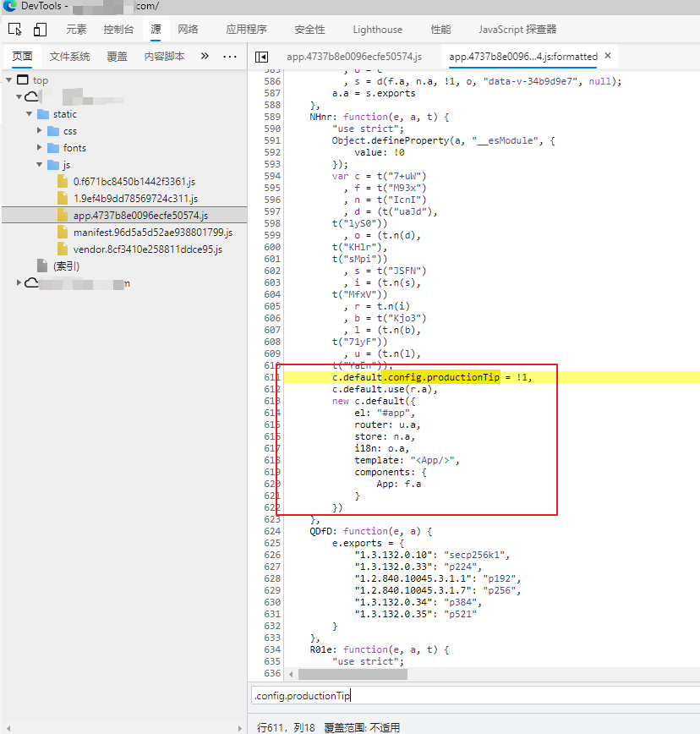The image size is (700, 734).
Task: Open the (索引) document entry
Action: 67,266
